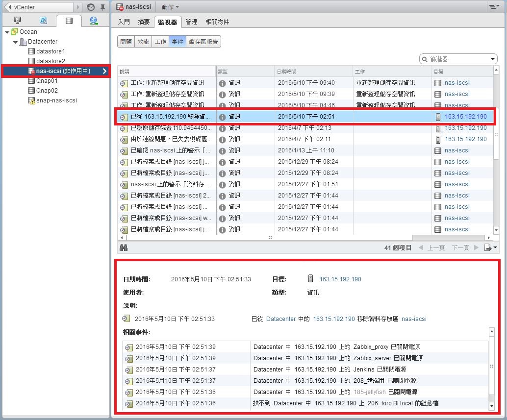Open the Networking navigator view icon
The image size is (507, 420).
coord(94,21)
